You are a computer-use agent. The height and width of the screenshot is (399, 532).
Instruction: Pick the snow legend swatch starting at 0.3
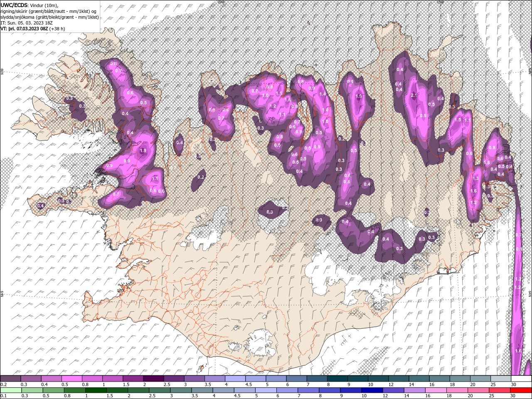tap(31, 379)
